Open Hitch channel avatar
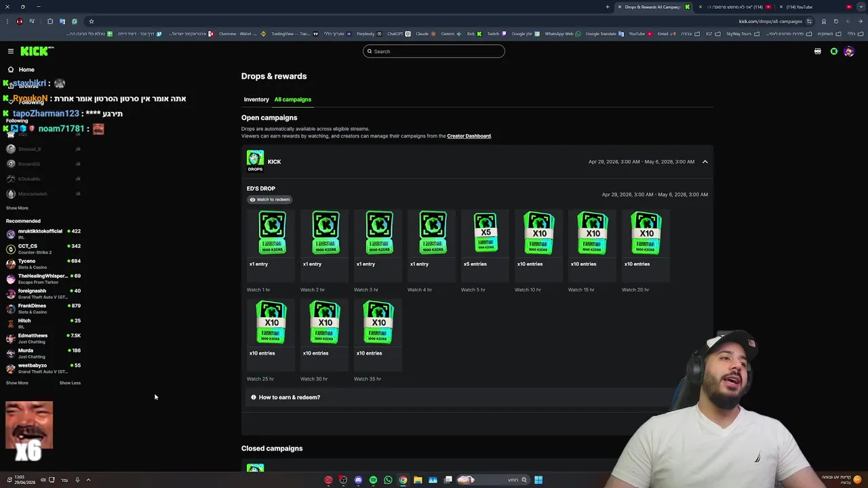868x488 pixels. tap(11, 323)
